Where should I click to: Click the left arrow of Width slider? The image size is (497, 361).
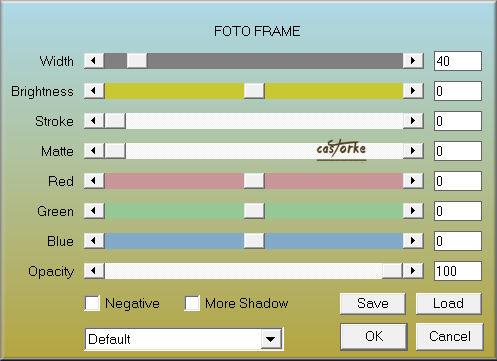pos(94,61)
